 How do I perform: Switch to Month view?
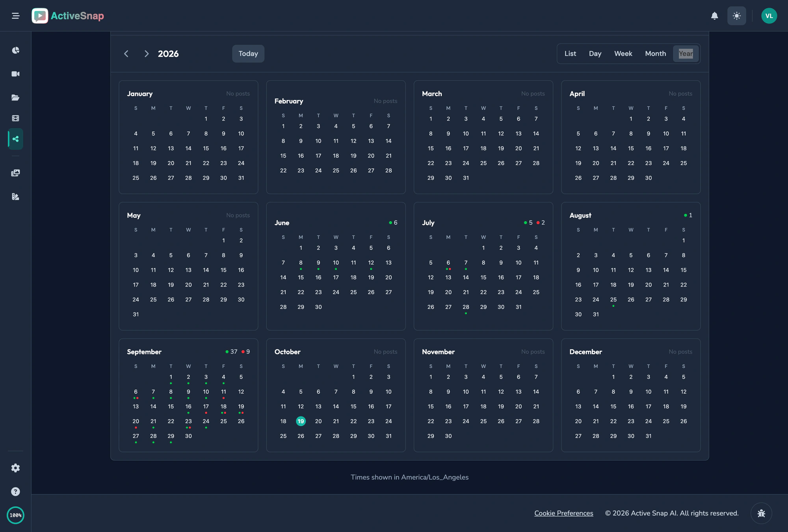point(655,54)
